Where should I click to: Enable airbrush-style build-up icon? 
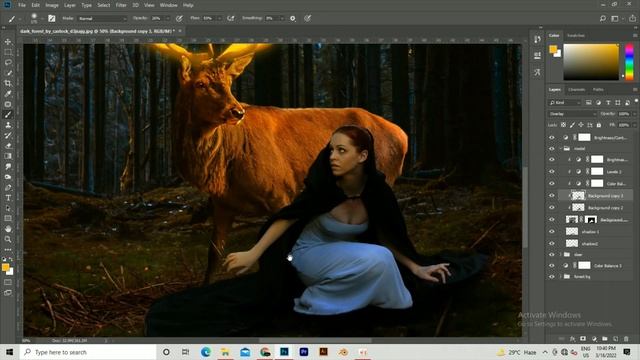coord(231,18)
